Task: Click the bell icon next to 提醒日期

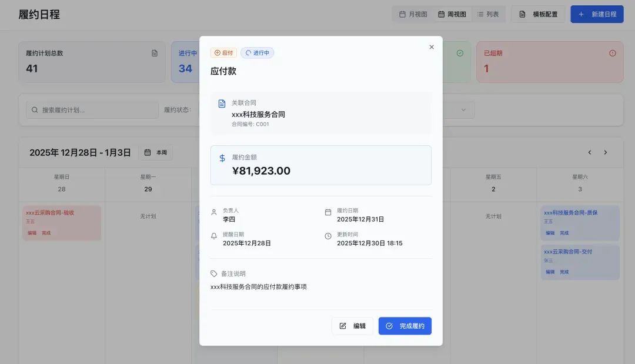Action: 214,236
